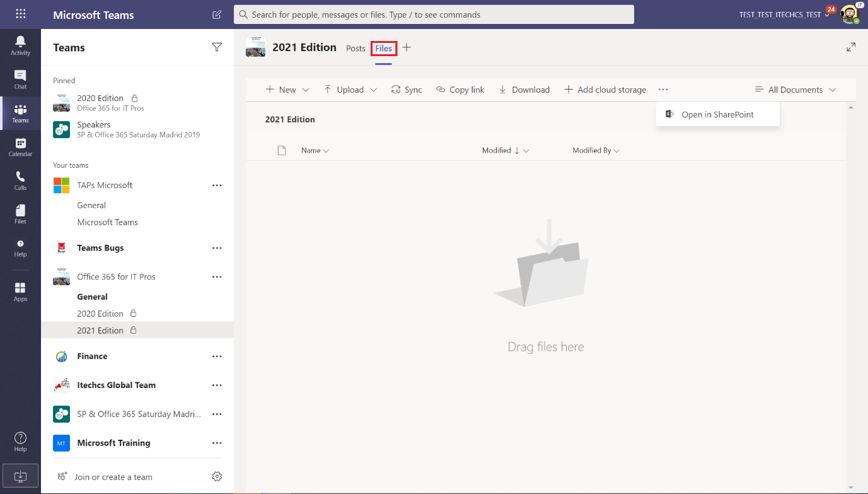Click the search box at top
Screen dimensions: 868x494
434,15
